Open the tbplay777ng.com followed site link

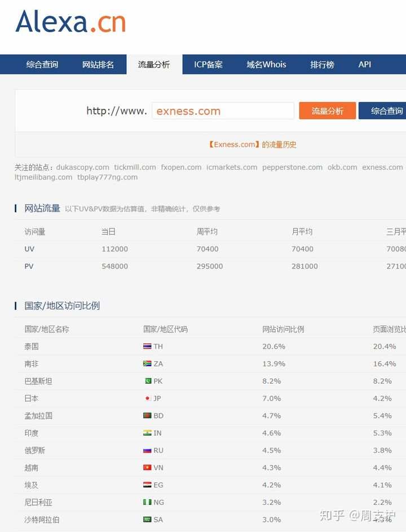(x=107, y=177)
